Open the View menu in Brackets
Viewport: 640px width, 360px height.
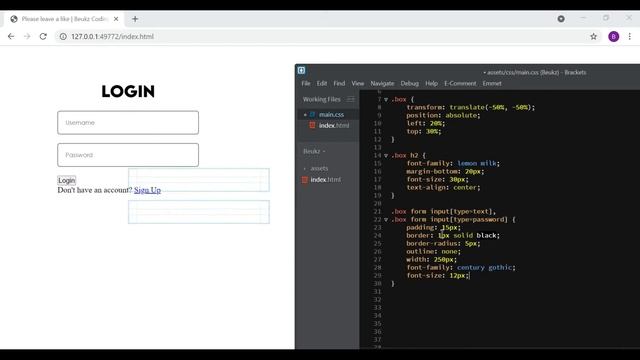tap(358, 83)
